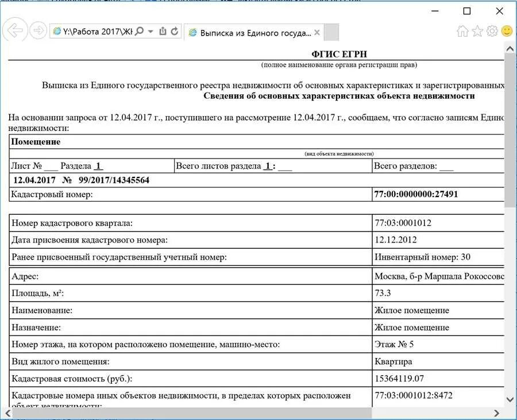Viewport: 517px width, 420px height.
Task: Click the horizontal scrollbar right arrow
Action: point(496,413)
